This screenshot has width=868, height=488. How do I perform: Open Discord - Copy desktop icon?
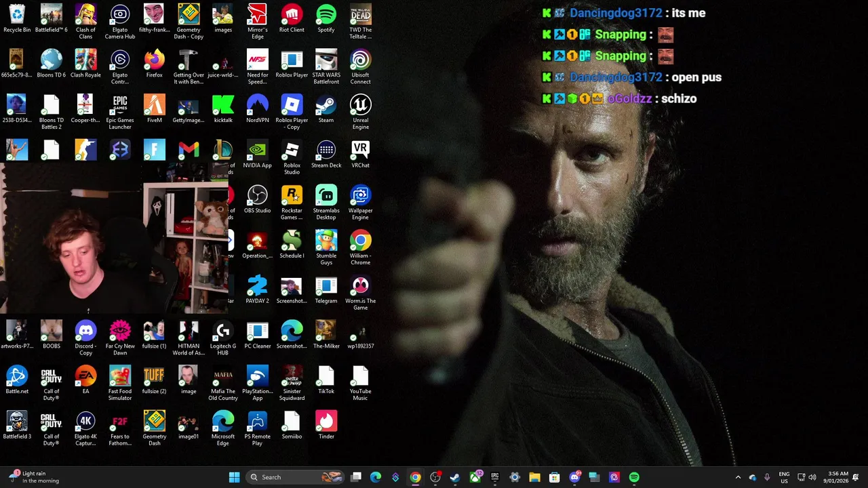pos(85,338)
